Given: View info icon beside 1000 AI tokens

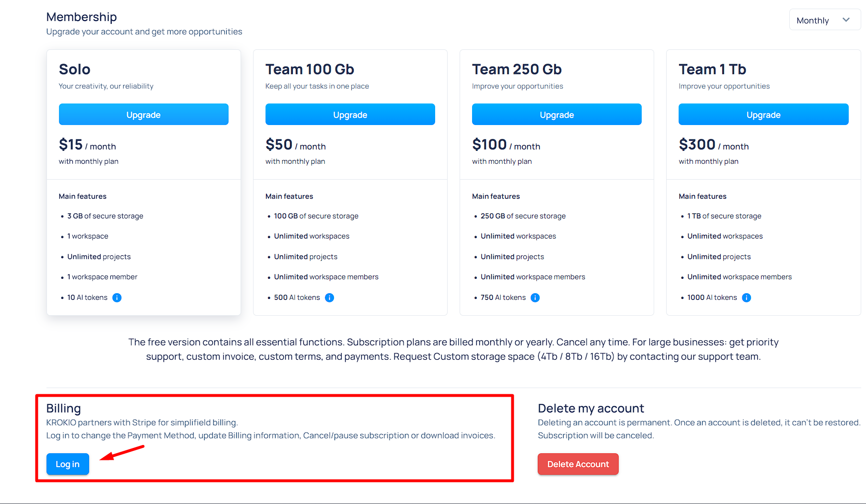Looking at the screenshot, I should [x=747, y=298].
